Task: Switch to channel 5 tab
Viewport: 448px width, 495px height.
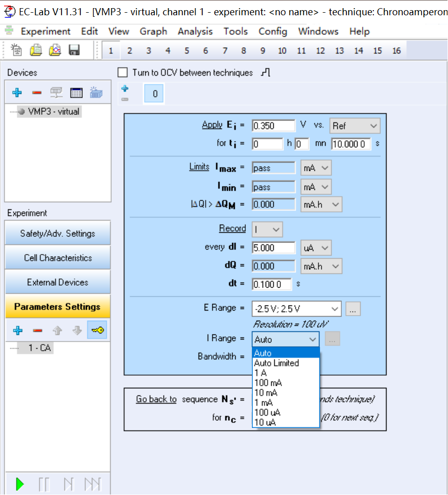Action: click(186, 51)
